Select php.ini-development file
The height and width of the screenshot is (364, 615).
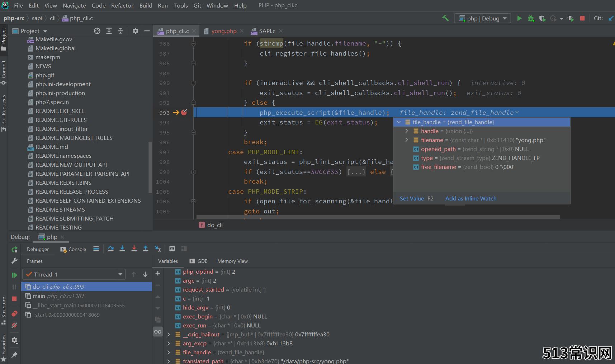(x=63, y=84)
